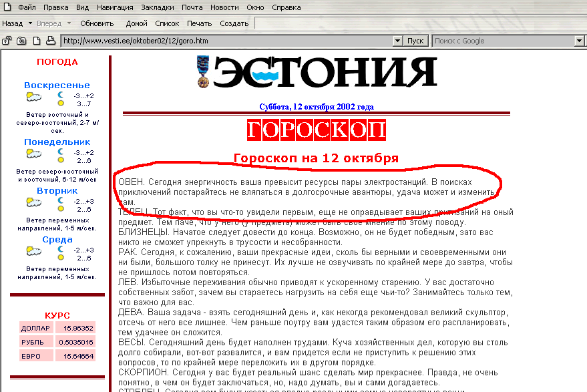Open the Окно menu
Screen dimensions: 587x392
pyautogui.click(x=255, y=7)
